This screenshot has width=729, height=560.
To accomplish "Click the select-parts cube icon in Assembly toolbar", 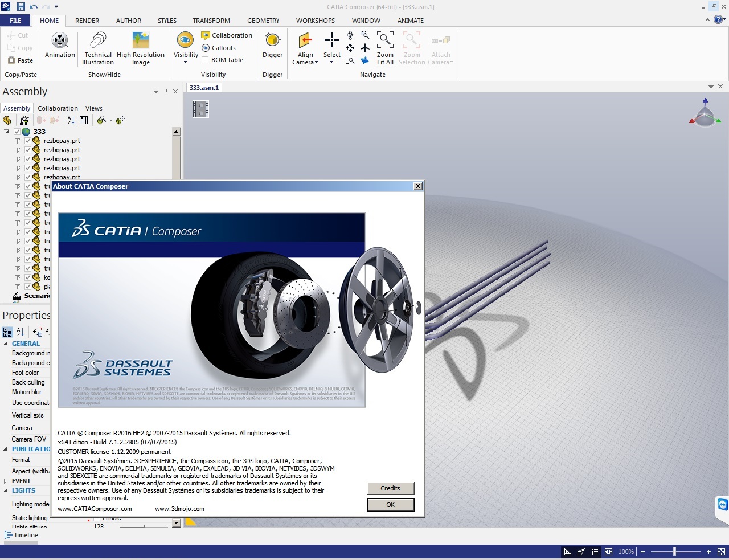I will pyautogui.click(x=121, y=120).
